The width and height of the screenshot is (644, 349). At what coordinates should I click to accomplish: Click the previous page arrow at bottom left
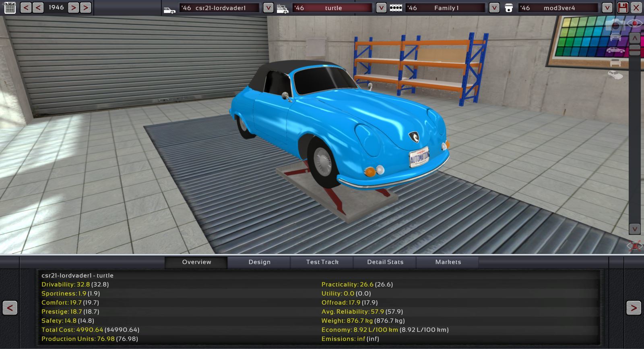click(10, 308)
